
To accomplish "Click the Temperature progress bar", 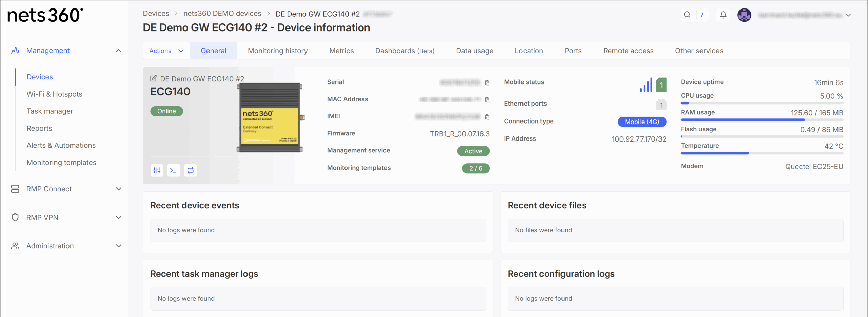I will pyautogui.click(x=762, y=153).
